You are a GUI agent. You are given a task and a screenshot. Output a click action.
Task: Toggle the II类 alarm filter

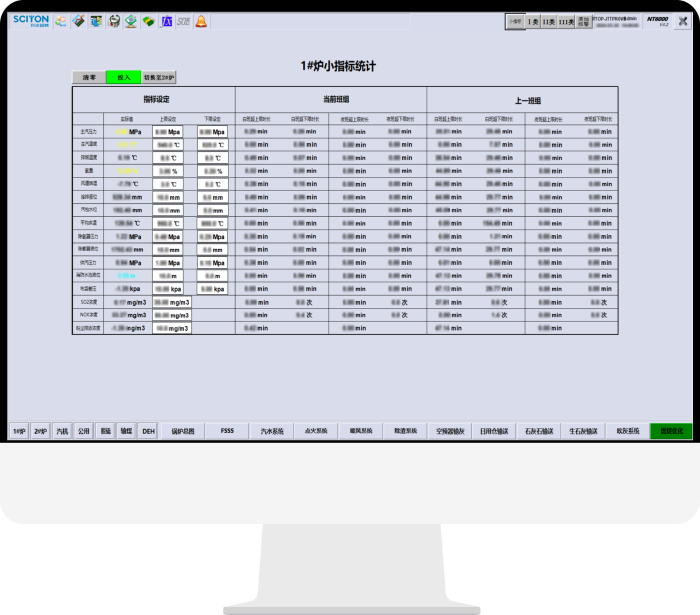[548, 21]
